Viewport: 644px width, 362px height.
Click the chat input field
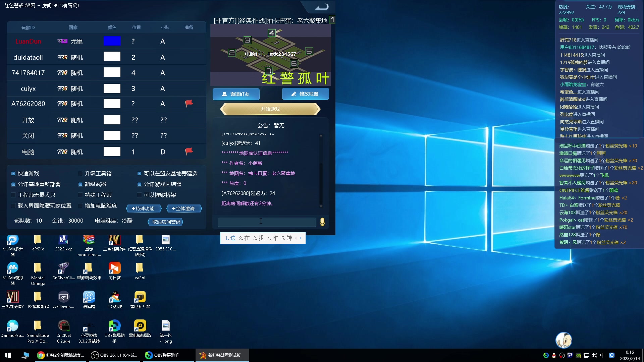[x=267, y=222]
